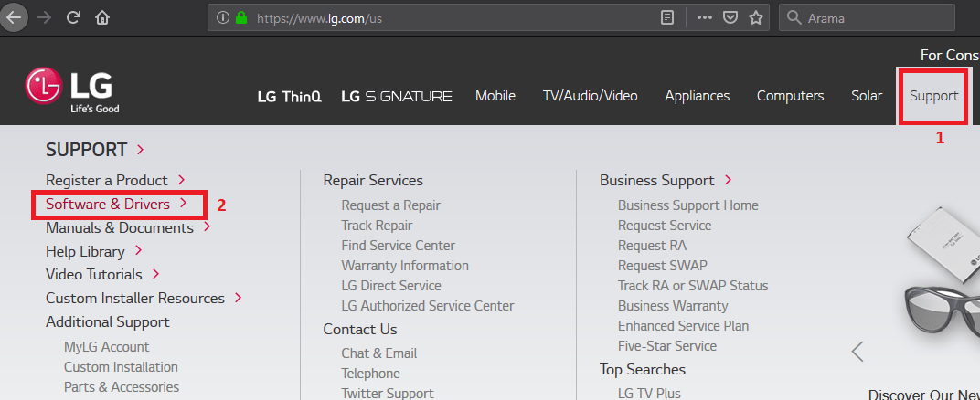This screenshot has width=980, height=400.
Task: Click the Pocket save icon
Action: (x=730, y=17)
